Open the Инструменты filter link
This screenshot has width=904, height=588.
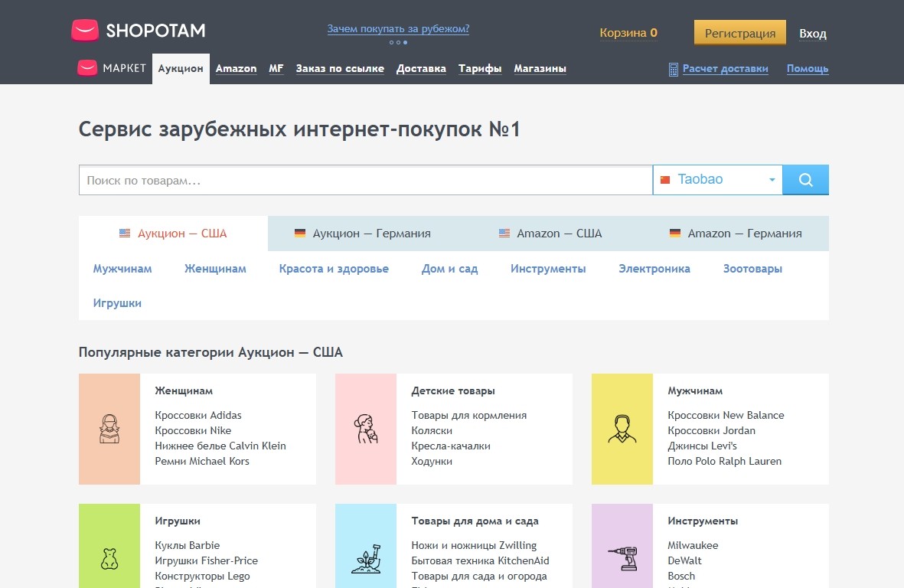(548, 269)
